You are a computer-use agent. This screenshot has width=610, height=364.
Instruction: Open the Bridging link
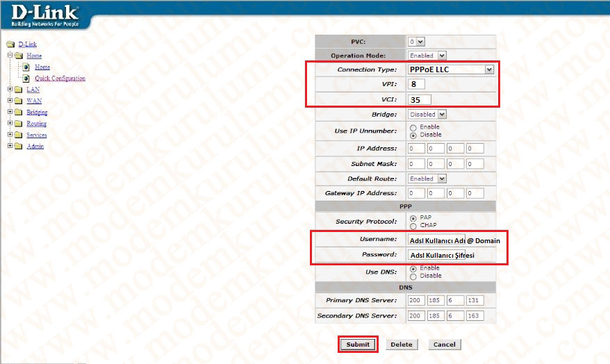(37, 113)
